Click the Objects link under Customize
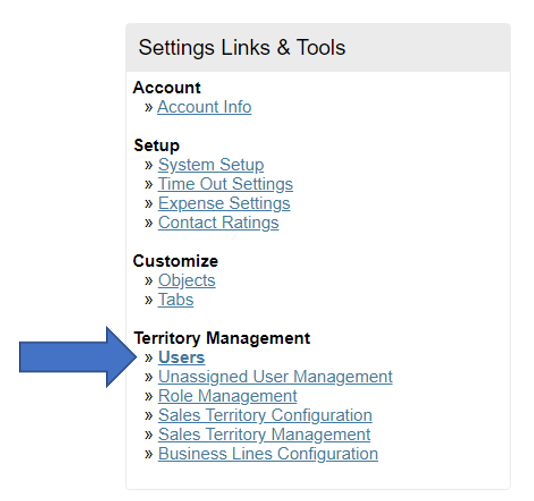Viewport: 534px width, 501px height. 187,280
